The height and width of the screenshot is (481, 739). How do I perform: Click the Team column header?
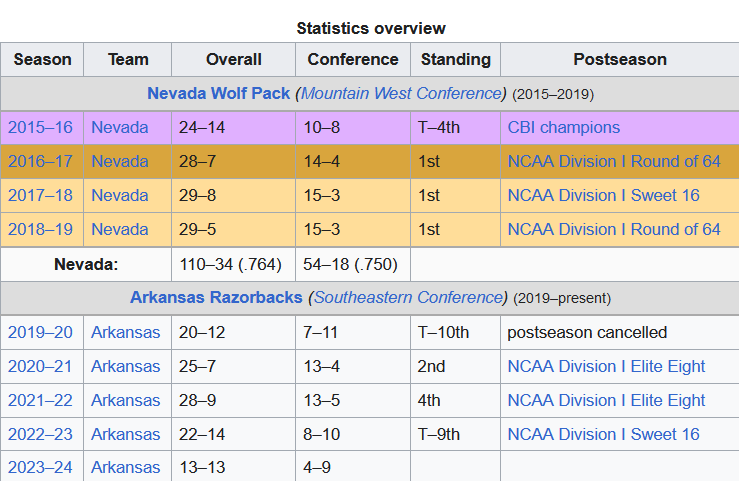[x=128, y=59]
